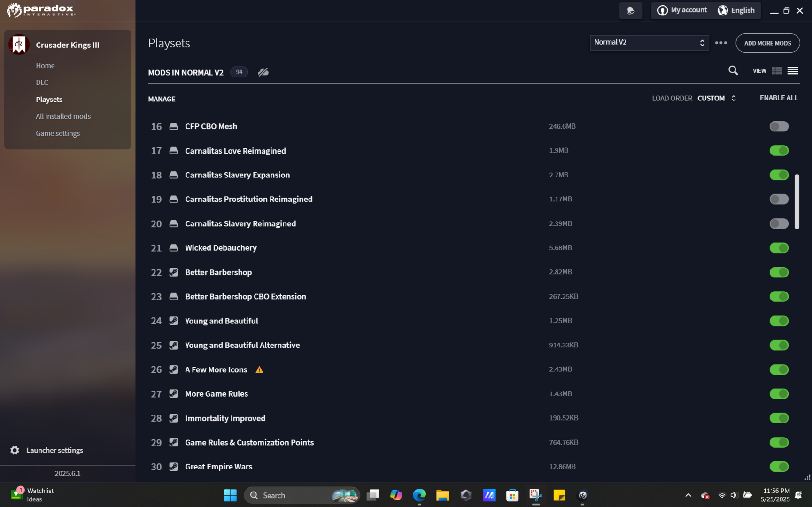Screen dimensions: 812x507
Task: Click local mod icon for Wicked Debauchery
Action: (x=173, y=248)
